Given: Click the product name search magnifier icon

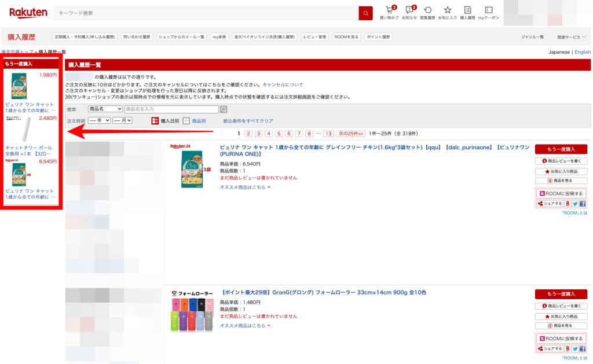Looking at the screenshot, I should click(224, 109).
